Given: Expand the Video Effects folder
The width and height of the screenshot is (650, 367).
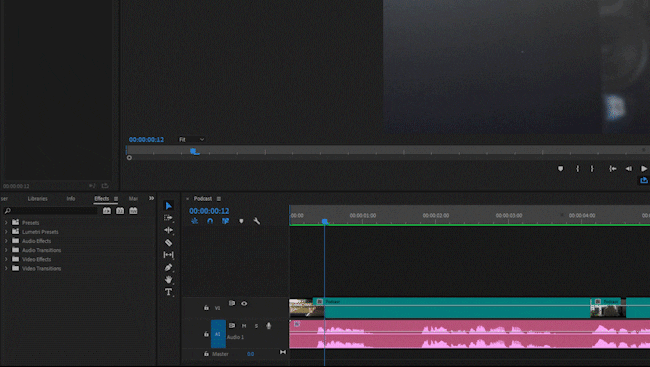Looking at the screenshot, I should (x=6, y=259).
